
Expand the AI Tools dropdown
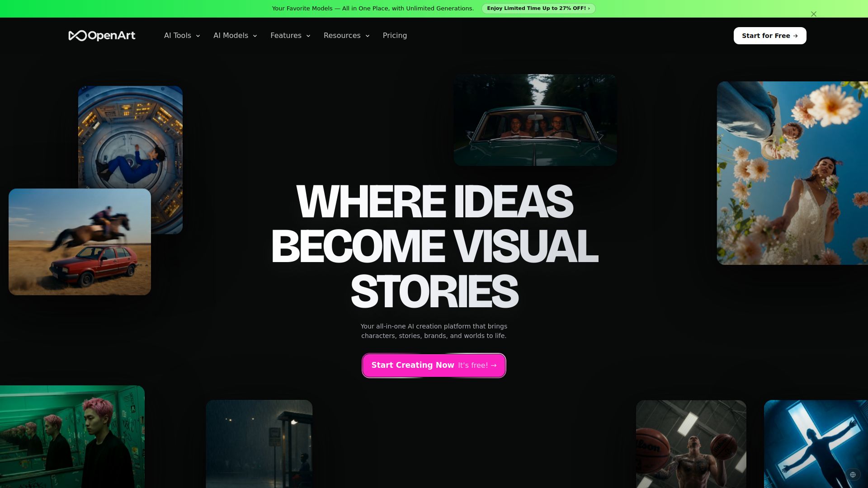182,35
